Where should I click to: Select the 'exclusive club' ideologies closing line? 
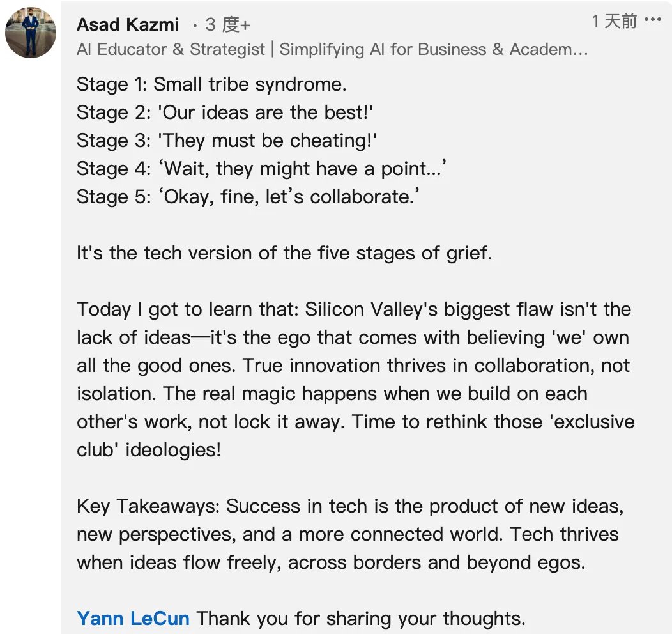[149, 450]
